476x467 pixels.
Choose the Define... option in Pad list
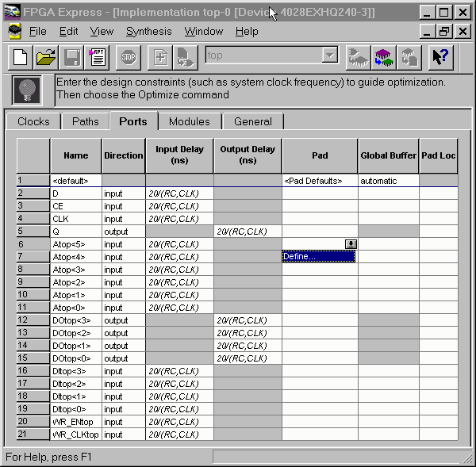[x=318, y=256]
